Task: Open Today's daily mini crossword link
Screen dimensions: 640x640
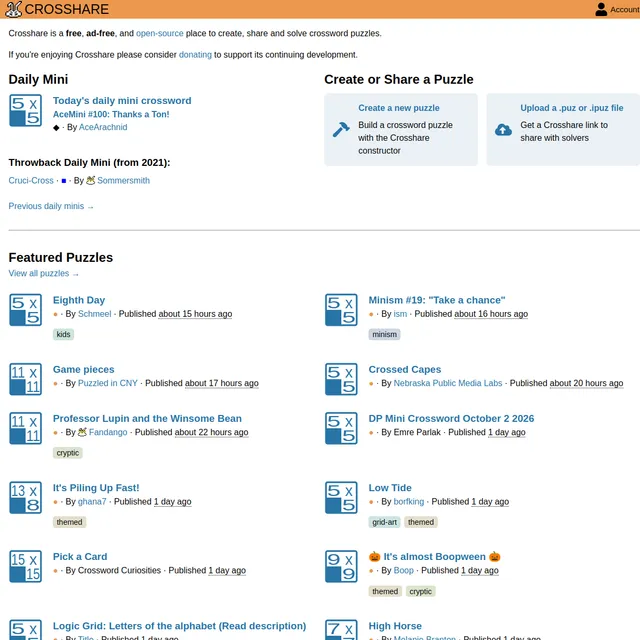Action: coord(122,101)
